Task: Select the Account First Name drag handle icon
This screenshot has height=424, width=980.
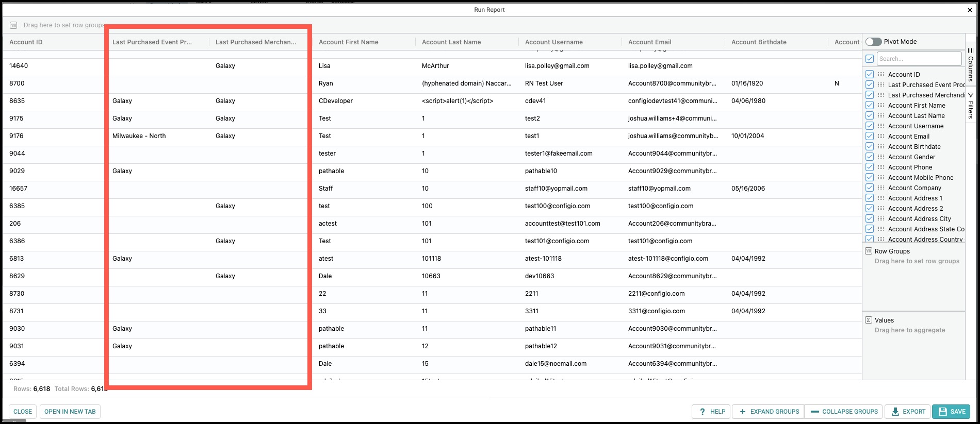Action: click(881, 106)
